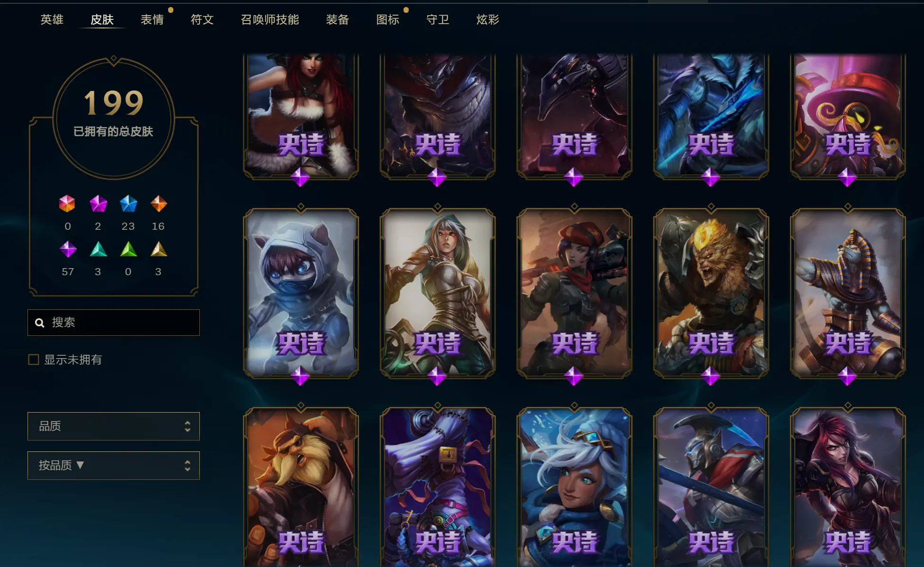
Task: Click the multicolor Ultimate tier gem icon
Action: click(x=67, y=204)
